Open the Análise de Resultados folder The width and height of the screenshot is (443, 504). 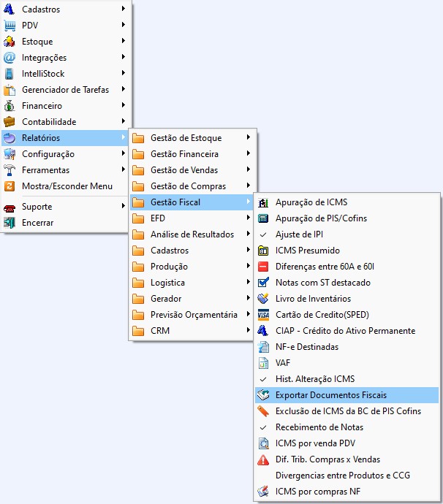pos(192,234)
